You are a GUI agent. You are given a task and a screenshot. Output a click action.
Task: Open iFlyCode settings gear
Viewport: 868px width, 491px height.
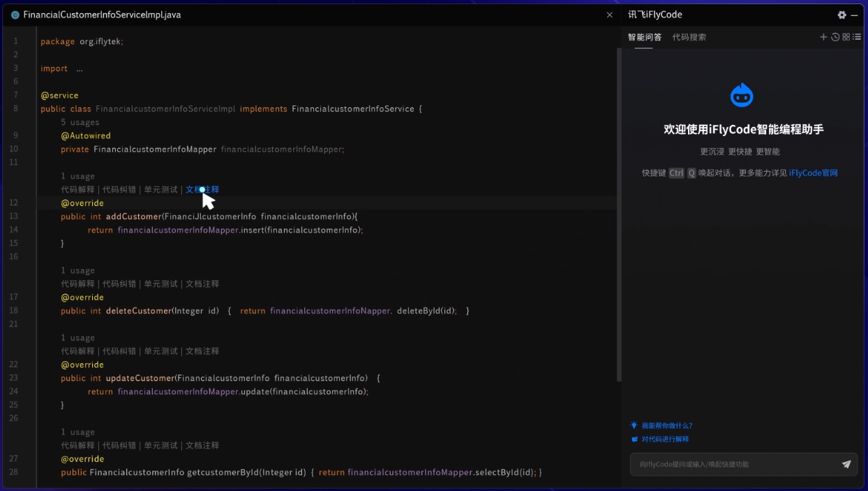tap(842, 15)
